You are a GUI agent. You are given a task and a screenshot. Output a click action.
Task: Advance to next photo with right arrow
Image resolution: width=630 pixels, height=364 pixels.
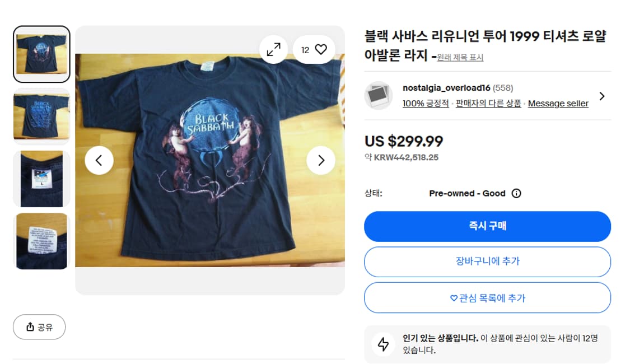click(321, 160)
